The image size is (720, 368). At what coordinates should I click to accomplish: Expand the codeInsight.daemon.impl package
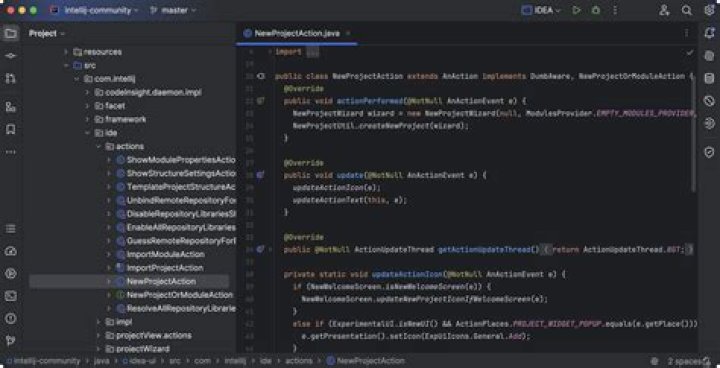coord(87,92)
